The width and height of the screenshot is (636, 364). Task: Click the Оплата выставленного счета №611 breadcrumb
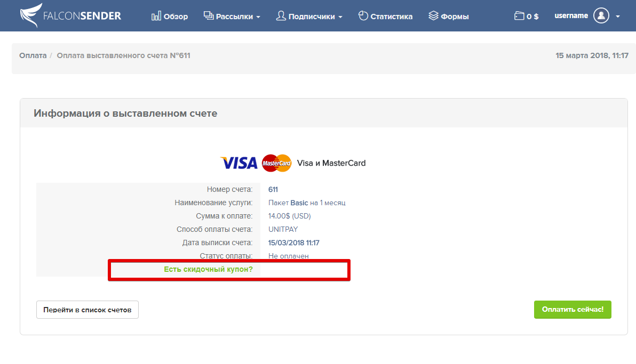123,55
